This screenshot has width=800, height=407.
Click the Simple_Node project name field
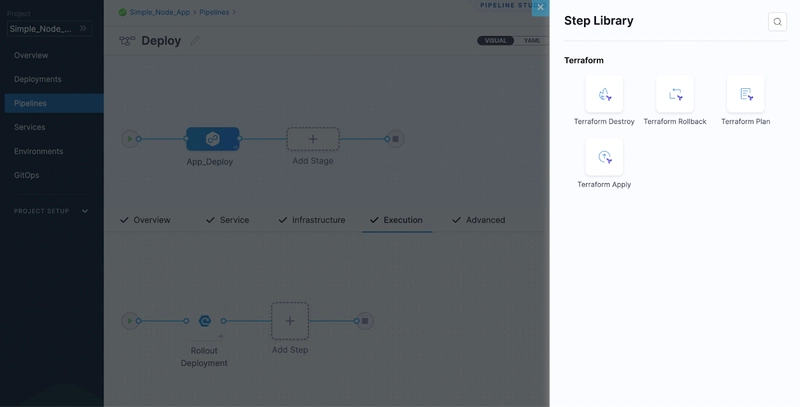(x=49, y=29)
